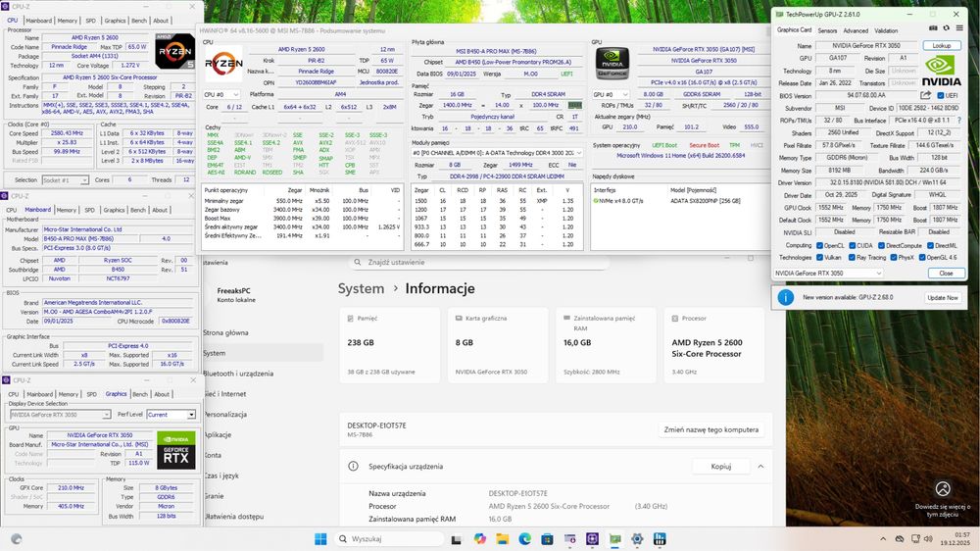This screenshot has height=551, width=980.
Task: Toggle OpenCL checkbox in GPU-Z
Action: point(819,245)
